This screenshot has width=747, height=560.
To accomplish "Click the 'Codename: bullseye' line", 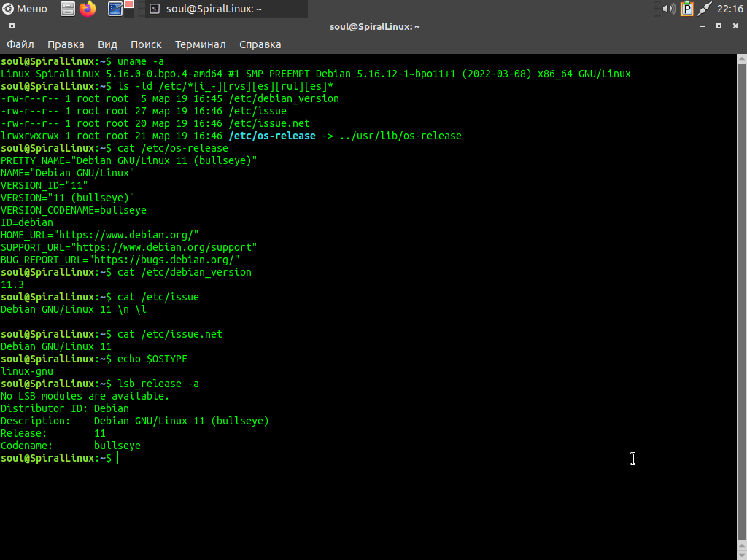I will (x=71, y=446).
